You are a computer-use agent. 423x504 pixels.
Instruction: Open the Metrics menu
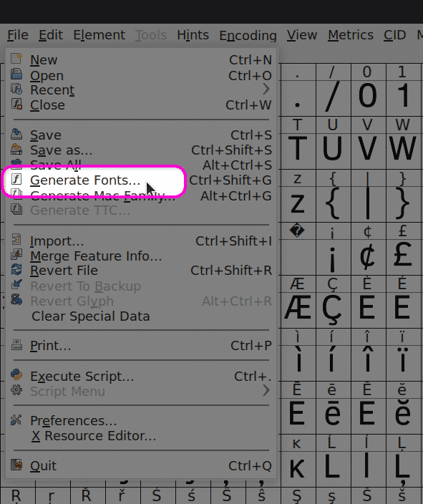(x=351, y=34)
